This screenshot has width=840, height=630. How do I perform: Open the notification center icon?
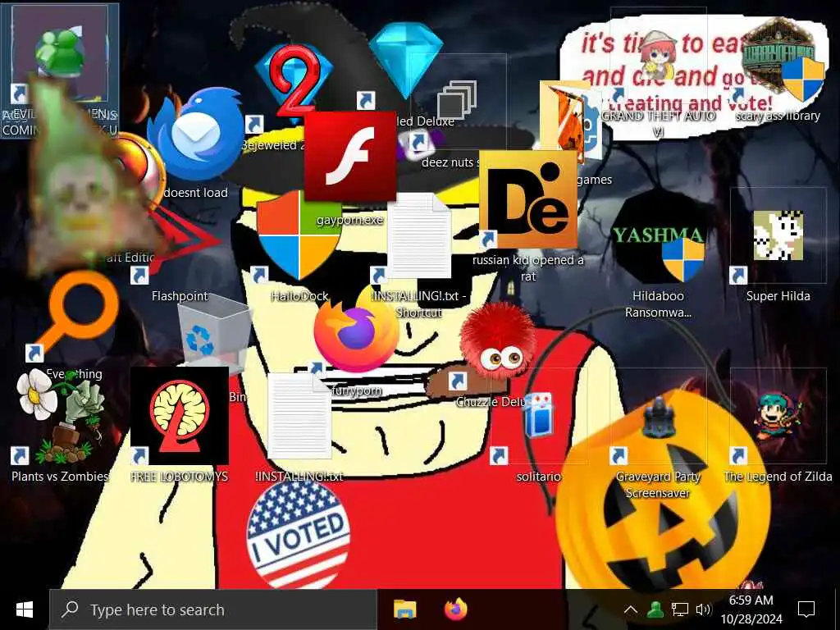click(806, 609)
